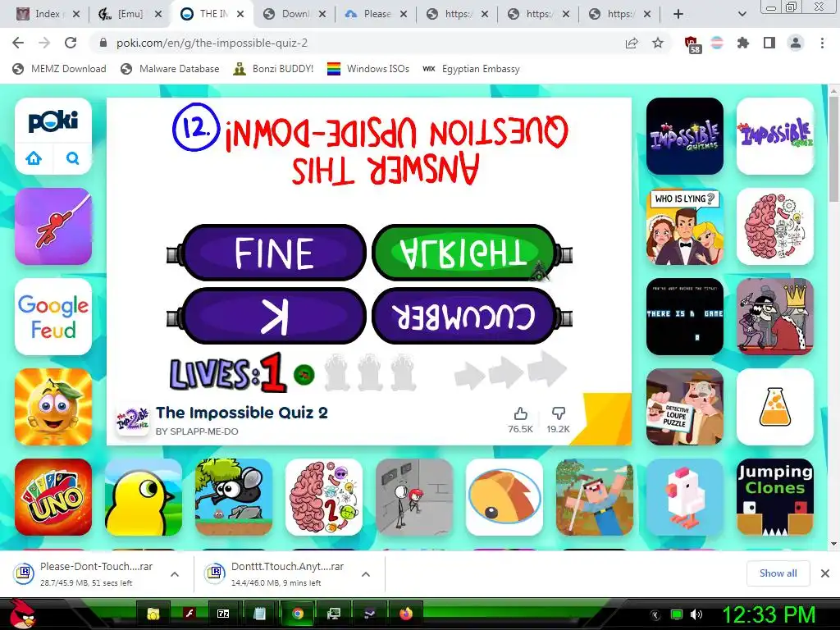840x630 pixels.
Task: Click the volume speaker tray icon
Action: tap(696, 614)
